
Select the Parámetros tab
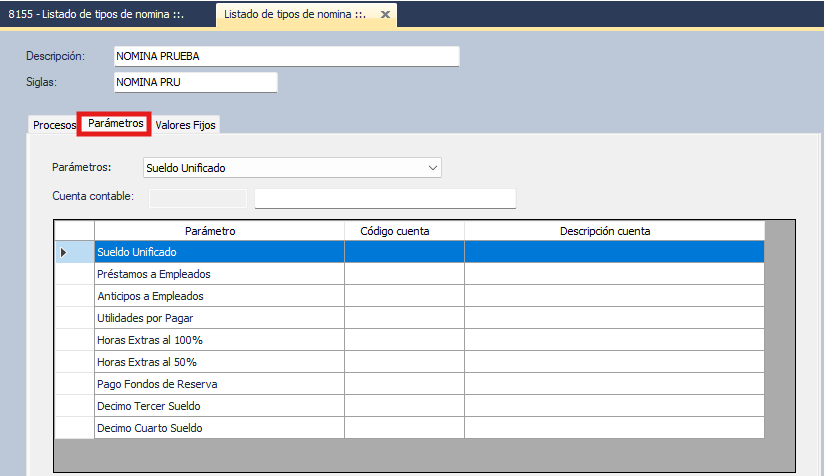click(x=115, y=124)
